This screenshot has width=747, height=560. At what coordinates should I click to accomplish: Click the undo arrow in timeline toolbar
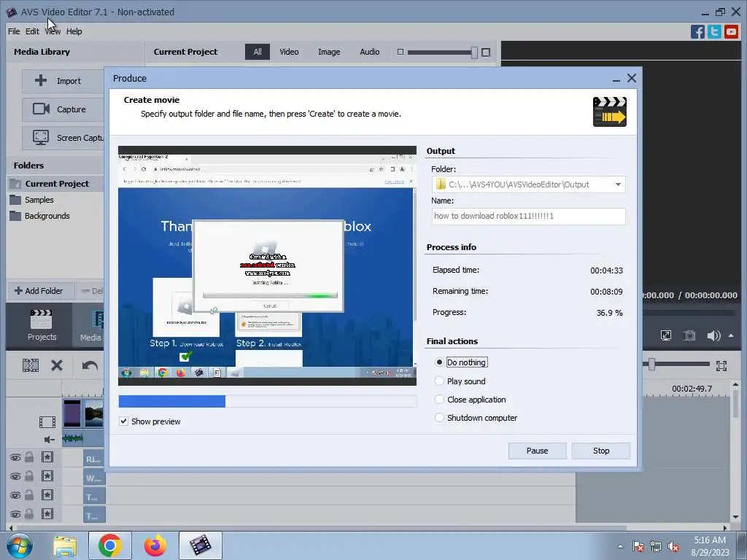coord(90,365)
